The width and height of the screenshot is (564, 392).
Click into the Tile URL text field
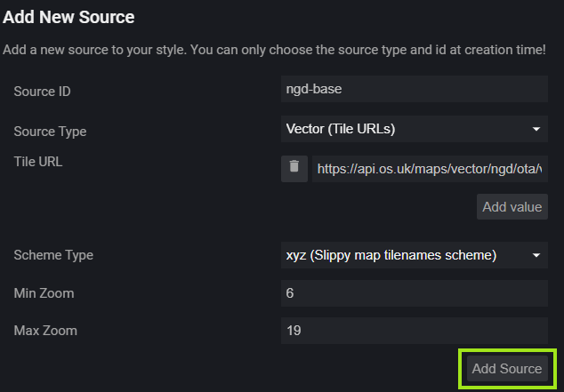point(430,168)
